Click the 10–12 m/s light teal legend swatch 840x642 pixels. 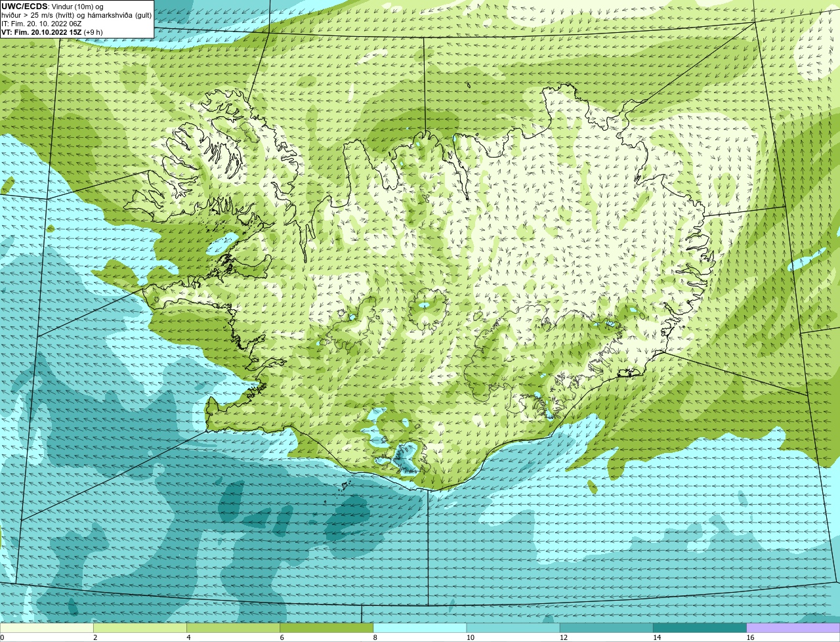click(x=513, y=628)
